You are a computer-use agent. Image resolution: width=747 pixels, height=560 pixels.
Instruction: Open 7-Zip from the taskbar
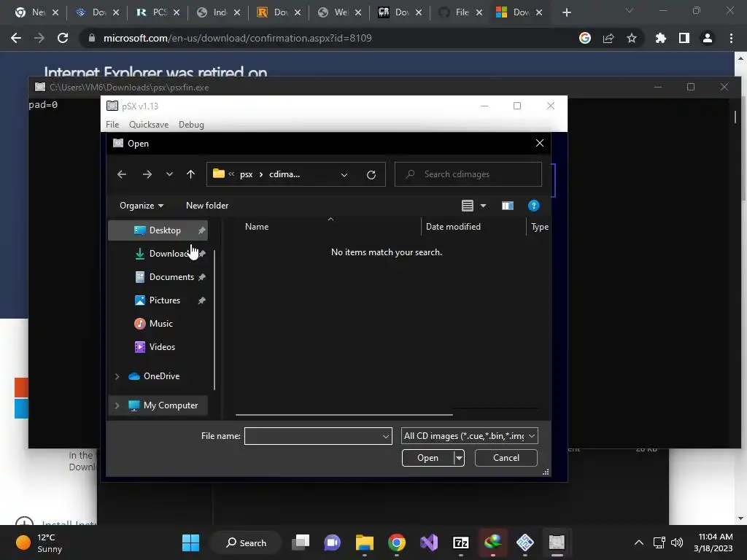(461, 542)
